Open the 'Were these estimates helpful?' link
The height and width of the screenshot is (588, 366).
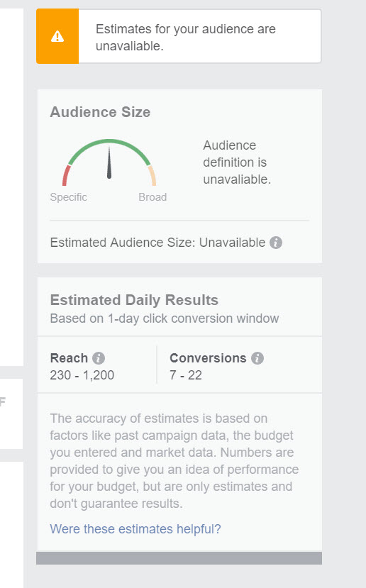click(135, 528)
